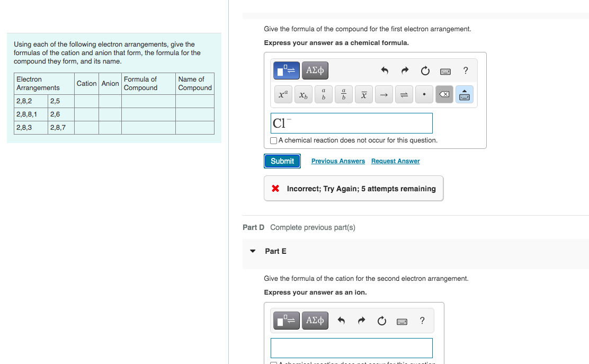
Task: Click the Cl⁻ answer input field
Action: (x=351, y=123)
